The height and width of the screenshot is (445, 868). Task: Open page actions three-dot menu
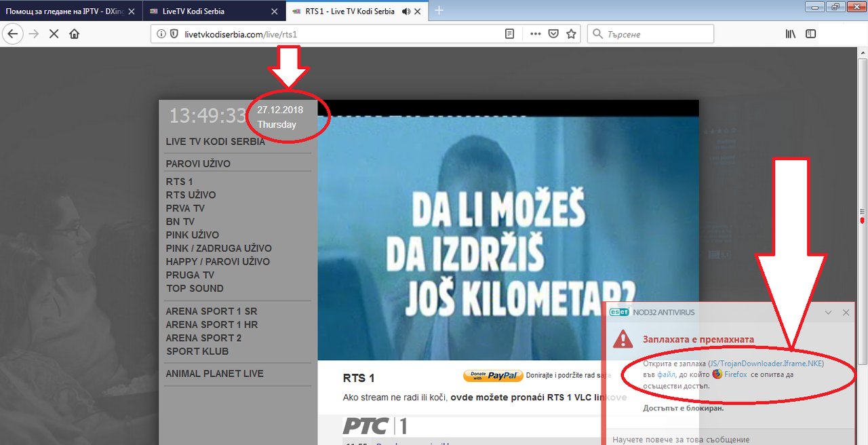click(x=535, y=34)
